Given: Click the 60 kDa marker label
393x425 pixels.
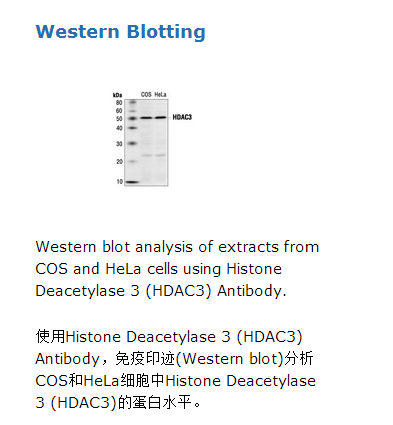Looking at the screenshot, I should click(119, 111).
